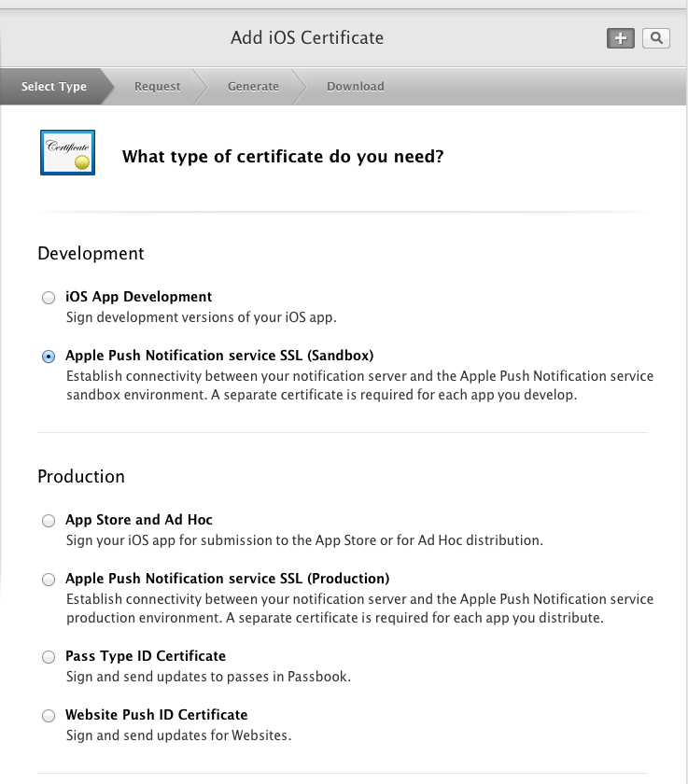Click 'Apple Push Notification service SSL (Production)' label
The height and width of the screenshot is (784, 688).
pos(228,579)
